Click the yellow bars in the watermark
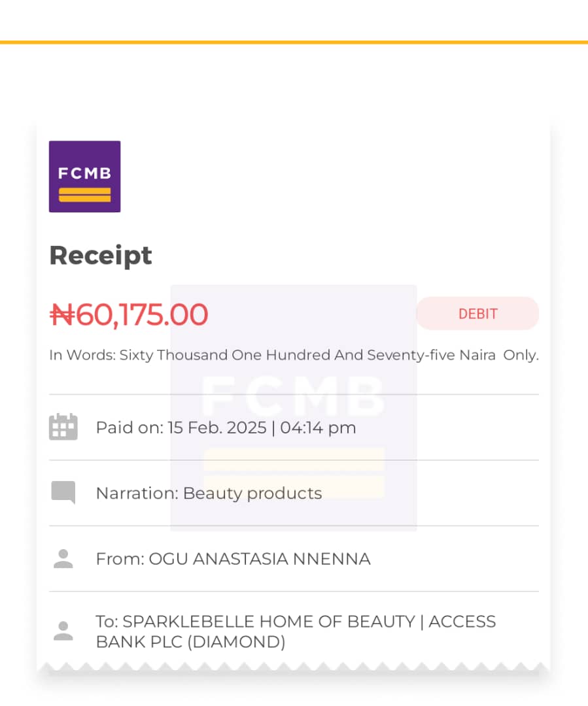 pyautogui.click(x=294, y=472)
